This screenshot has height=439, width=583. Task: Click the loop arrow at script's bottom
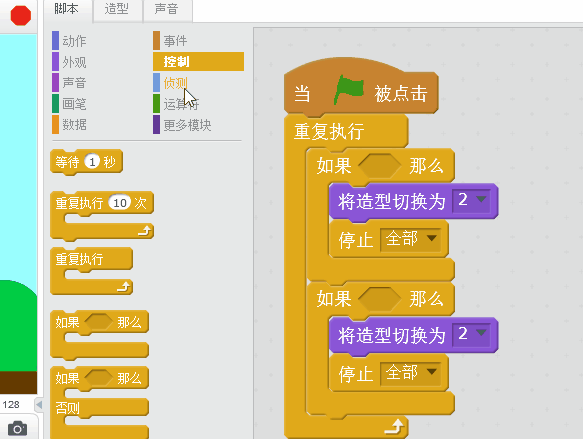[394, 427]
